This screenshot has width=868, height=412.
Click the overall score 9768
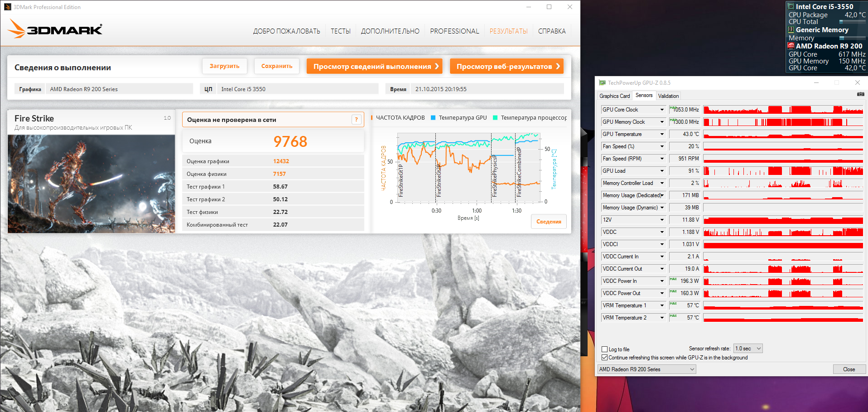290,141
